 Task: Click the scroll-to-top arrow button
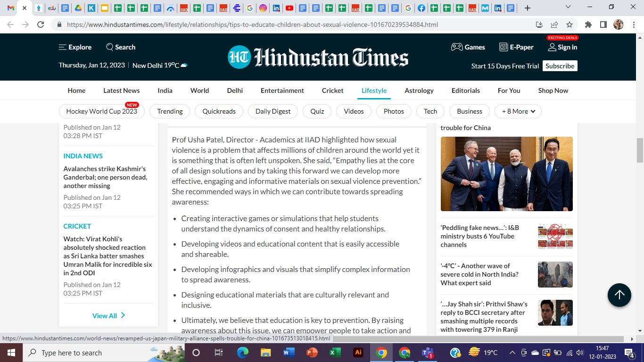click(619, 295)
